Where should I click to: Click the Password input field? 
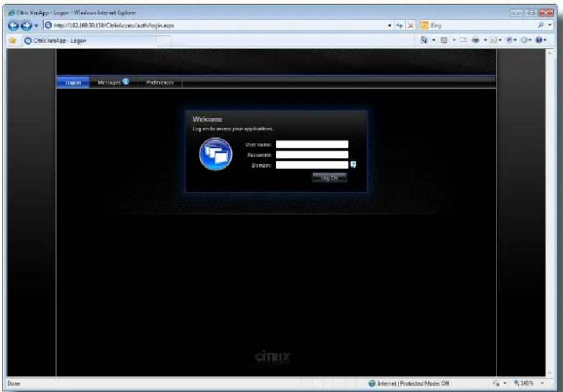click(x=312, y=155)
